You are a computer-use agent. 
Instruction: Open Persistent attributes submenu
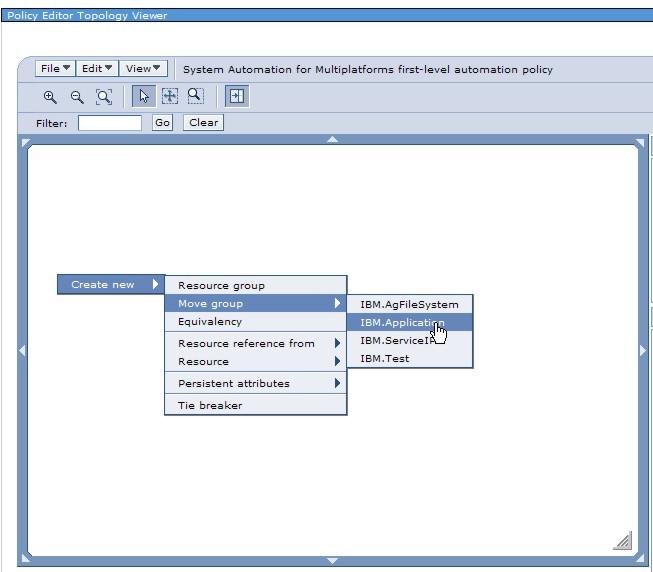pyautogui.click(x=256, y=383)
